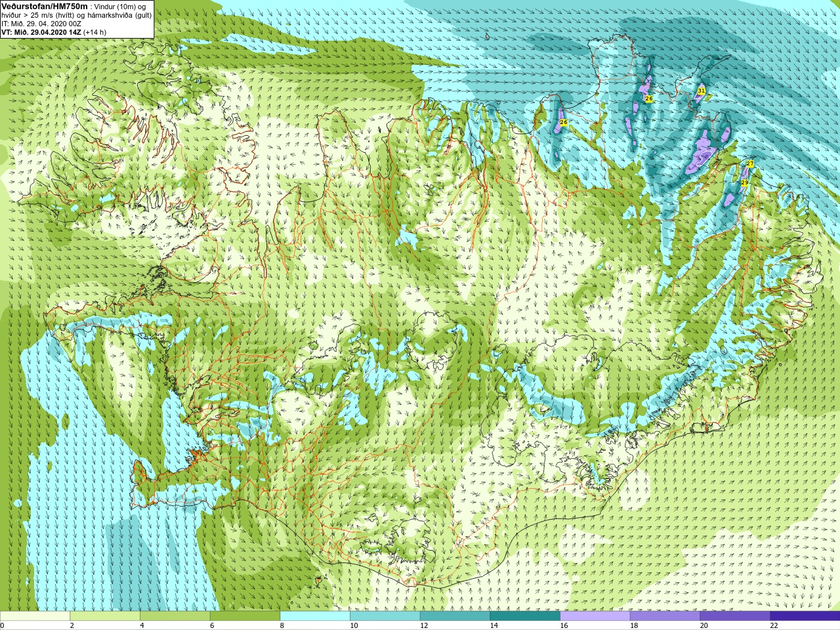Click the '(+14 h)' forecast offset text
The width and height of the screenshot is (840, 630).
[94, 32]
